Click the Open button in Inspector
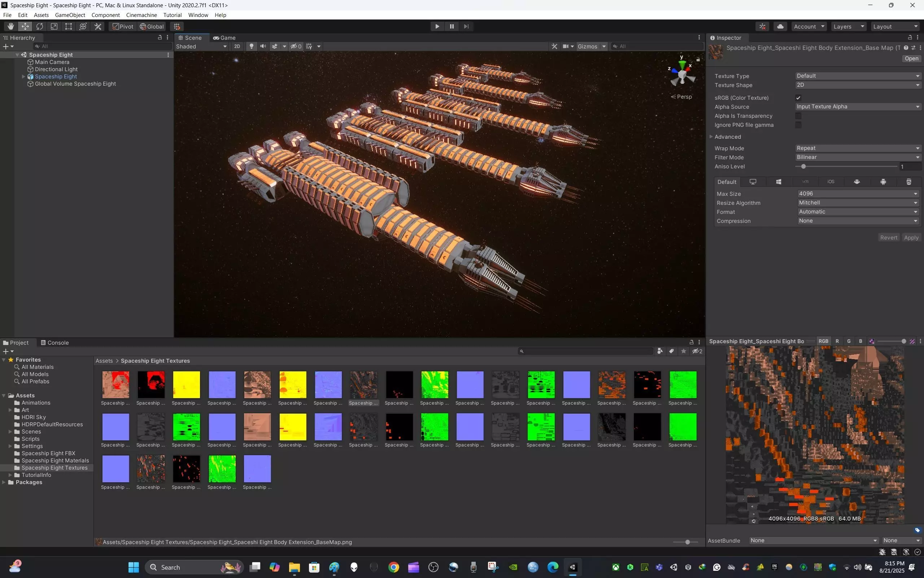Viewport: 924px width, 578px height. 911,59
